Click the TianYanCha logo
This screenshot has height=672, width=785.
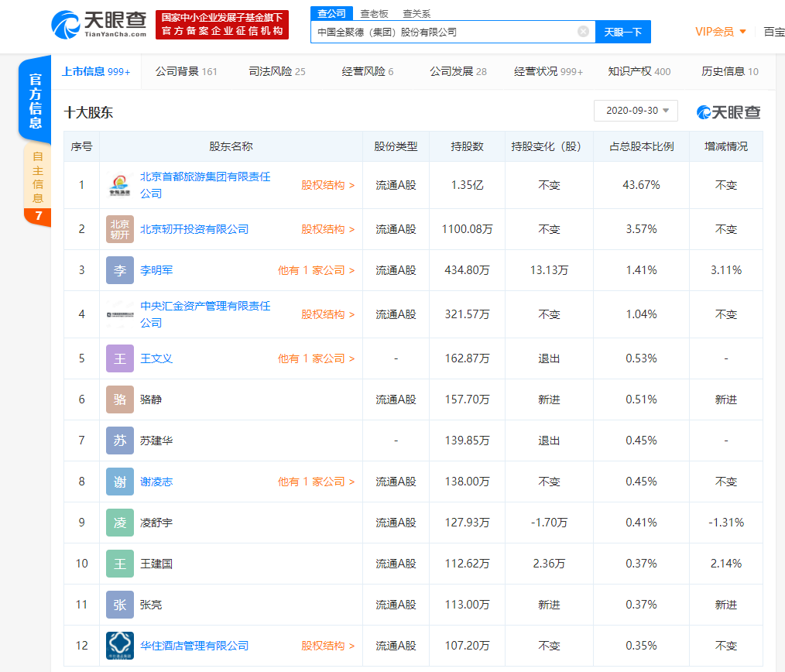[x=98, y=25]
